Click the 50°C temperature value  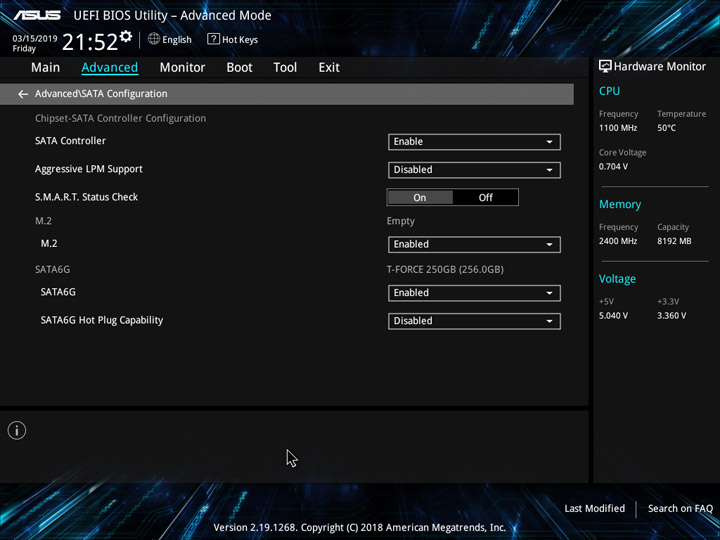(666, 128)
